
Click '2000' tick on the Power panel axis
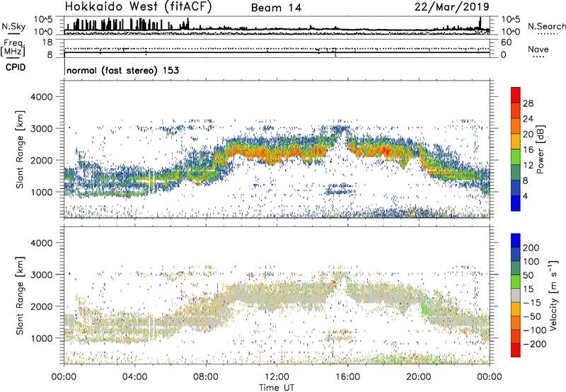click(x=42, y=160)
